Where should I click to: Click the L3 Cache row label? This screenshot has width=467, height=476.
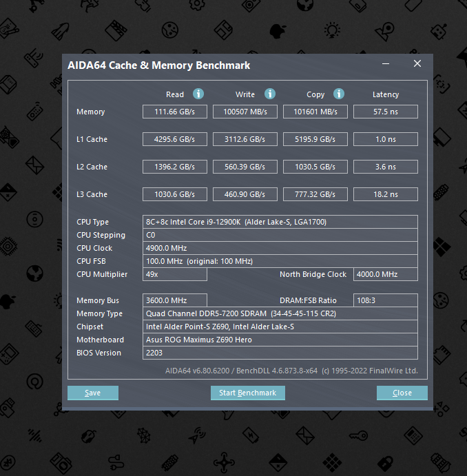click(x=92, y=194)
